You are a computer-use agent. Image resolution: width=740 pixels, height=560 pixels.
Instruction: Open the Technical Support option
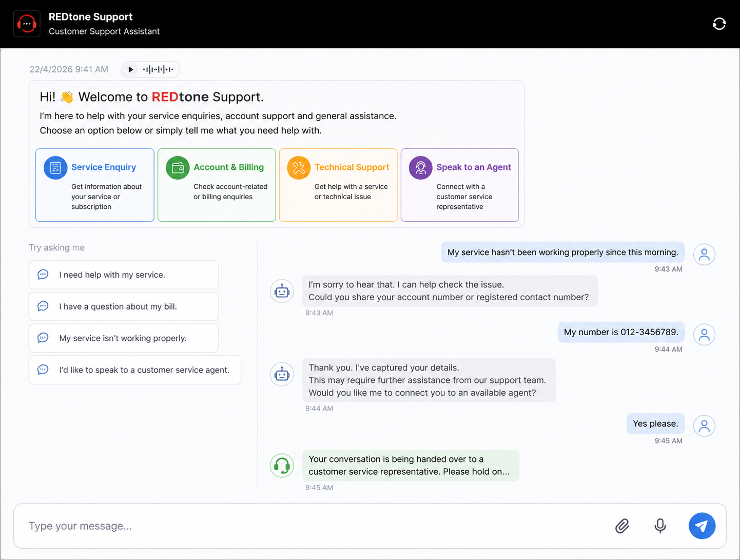[338, 185]
